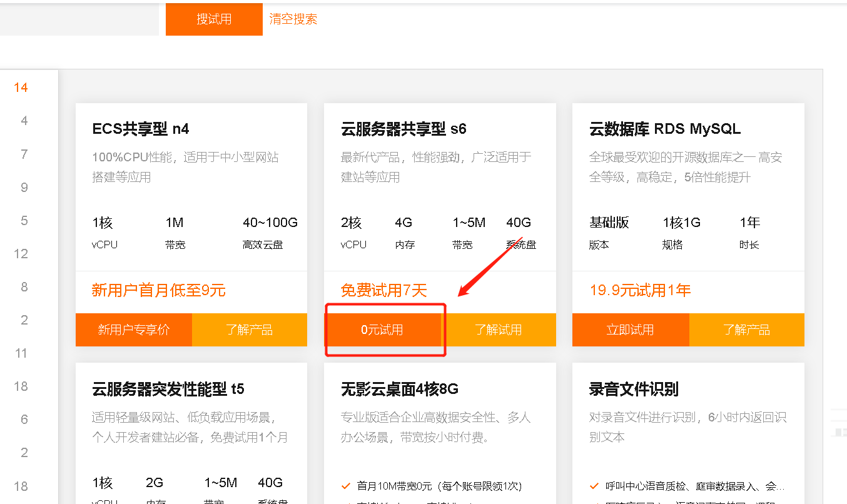The height and width of the screenshot is (504, 847).
Task: Click the description starting 全球最受欢迎的开源数据库
Action: pyautogui.click(x=686, y=167)
